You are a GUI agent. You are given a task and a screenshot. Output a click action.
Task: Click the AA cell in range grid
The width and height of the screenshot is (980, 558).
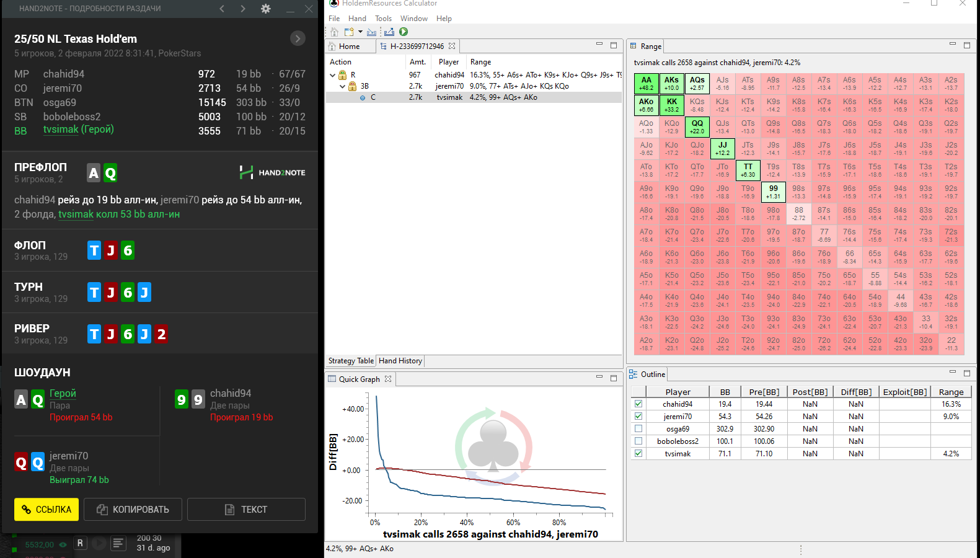pyautogui.click(x=647, y=83)
